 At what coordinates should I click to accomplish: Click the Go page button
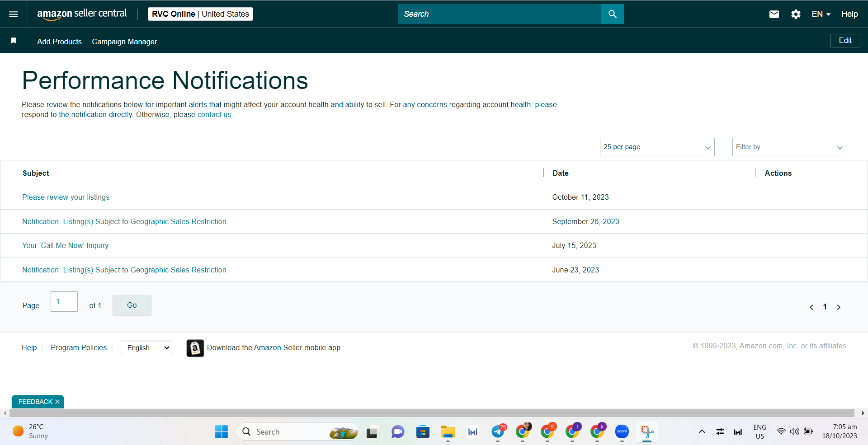[x=132, y=305]
